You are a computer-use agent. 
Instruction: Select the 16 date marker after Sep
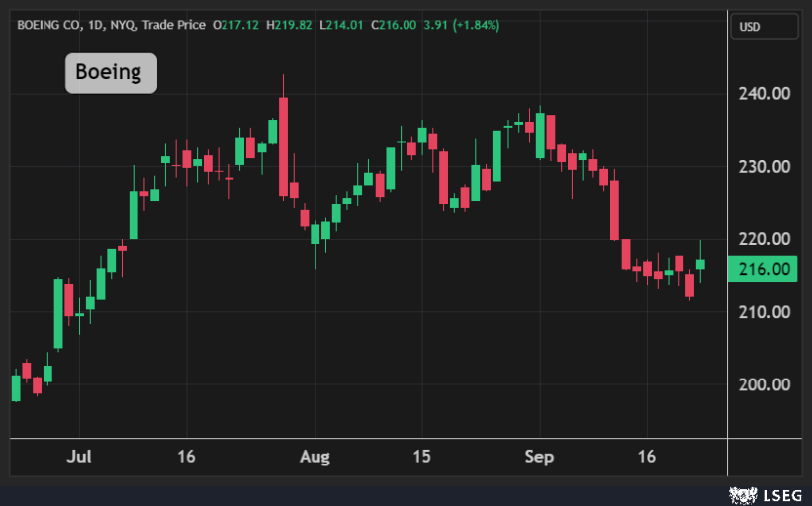pos(646,458)
